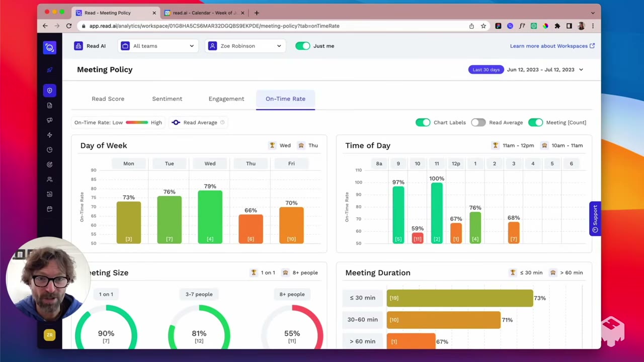Toggle the Just me switch

pos(303,46)
